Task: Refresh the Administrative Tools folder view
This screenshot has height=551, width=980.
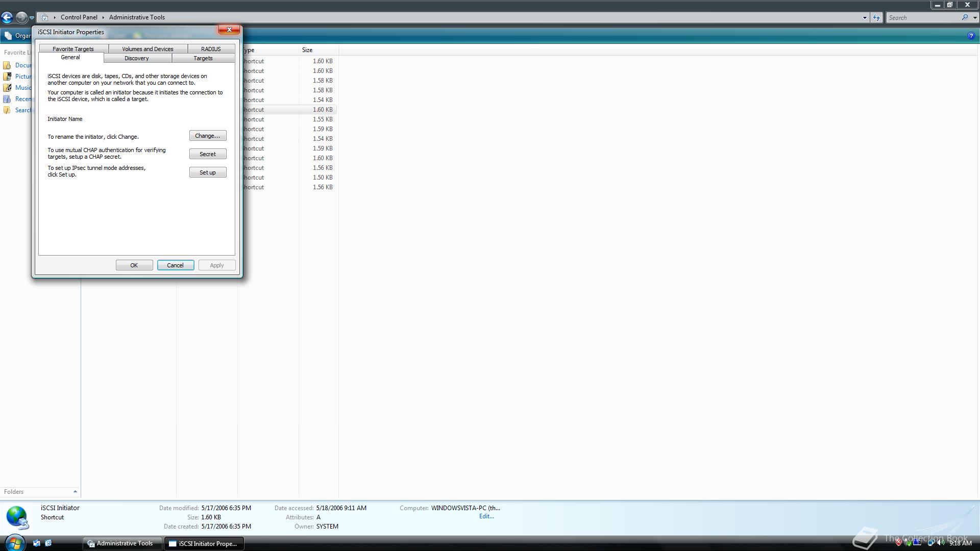Action: (876, 18)
